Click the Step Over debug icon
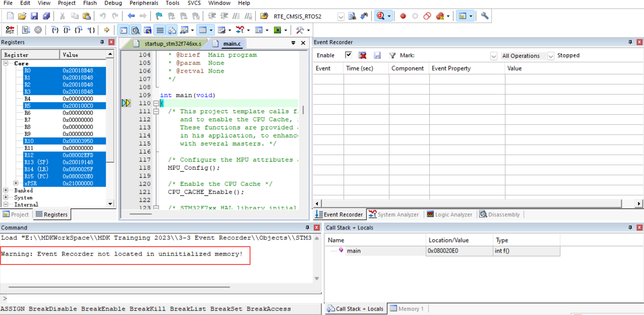The image size is (644, 315). [67, 30]
